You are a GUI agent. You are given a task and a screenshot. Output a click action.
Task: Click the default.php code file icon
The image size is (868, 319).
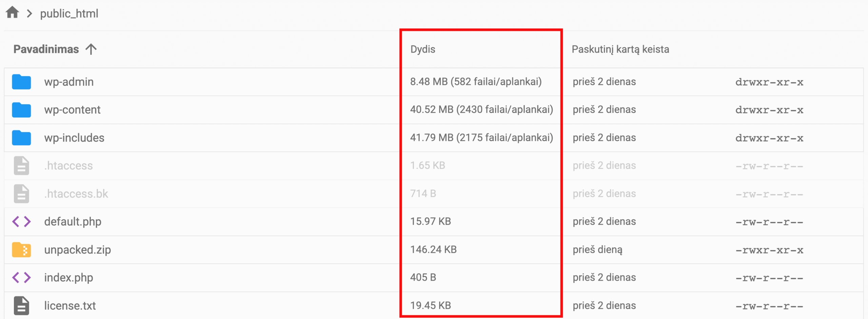pyautogui.click(x=21, y=222)
